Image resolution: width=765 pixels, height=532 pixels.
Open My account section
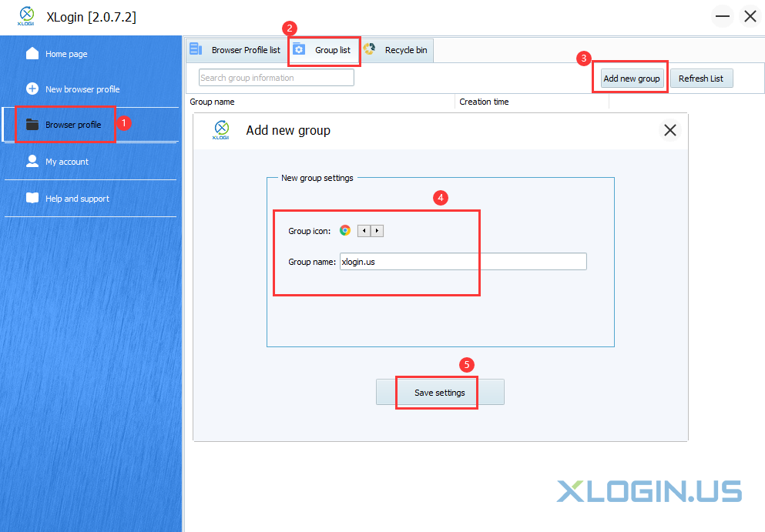tap(67, 162)
